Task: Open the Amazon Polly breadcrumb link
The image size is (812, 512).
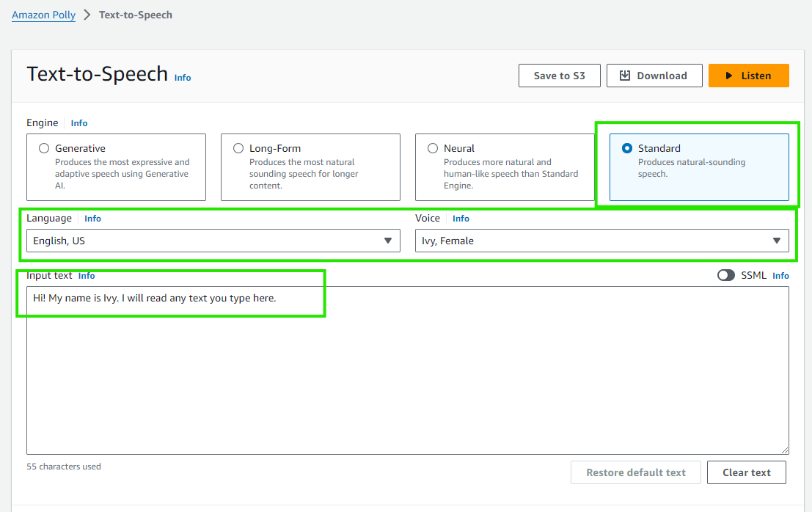Action: [43, 15]
